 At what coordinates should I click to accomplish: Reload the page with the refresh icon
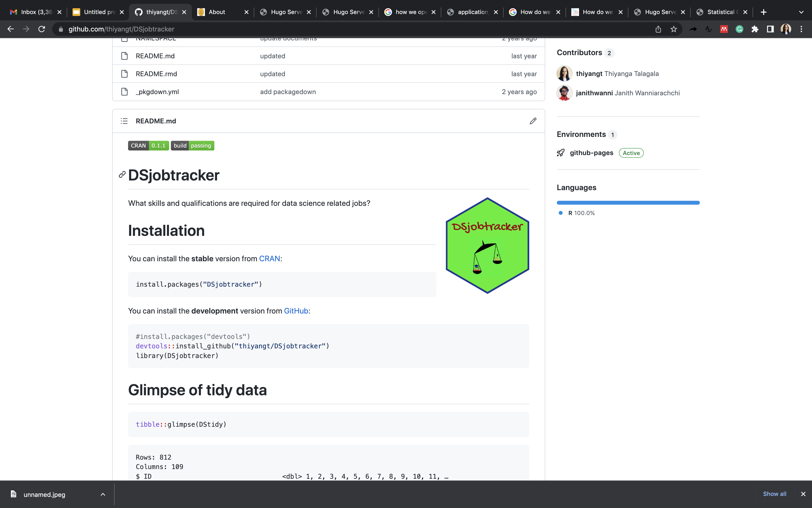[42, 29]
